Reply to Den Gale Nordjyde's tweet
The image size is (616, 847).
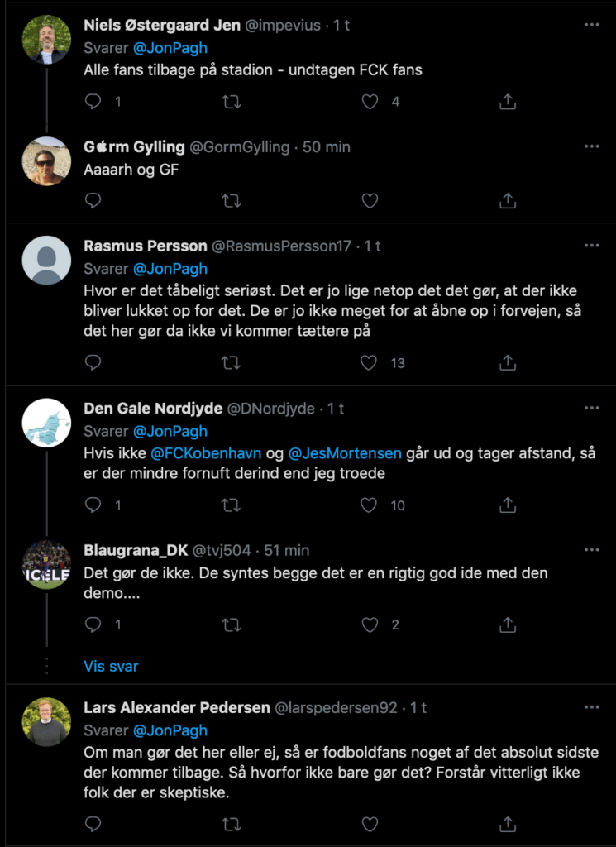tap(93, 505)
